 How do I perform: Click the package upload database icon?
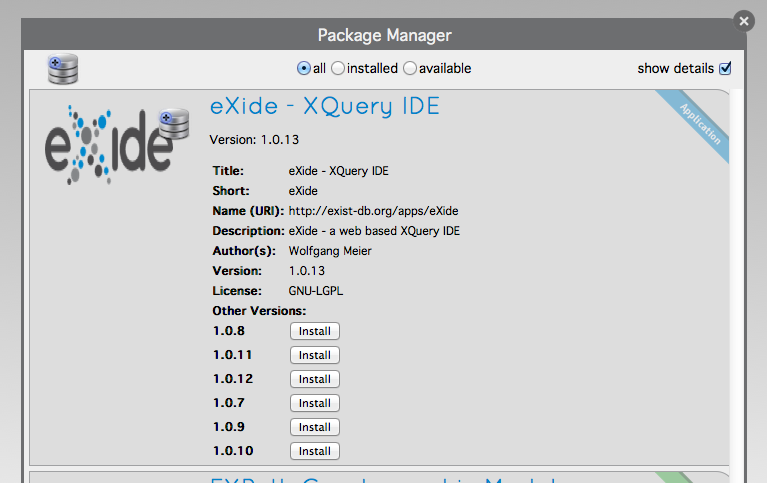tap(63, 69)
